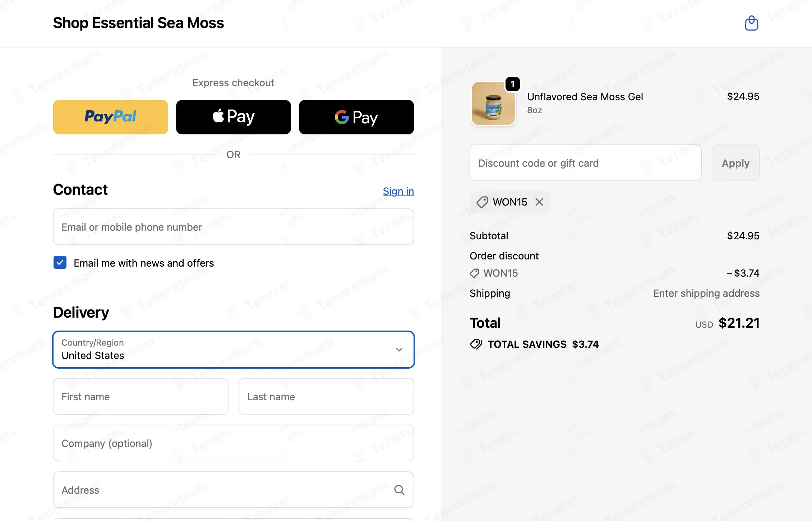Click the search icon in Address field

click(x=399, y=490)
